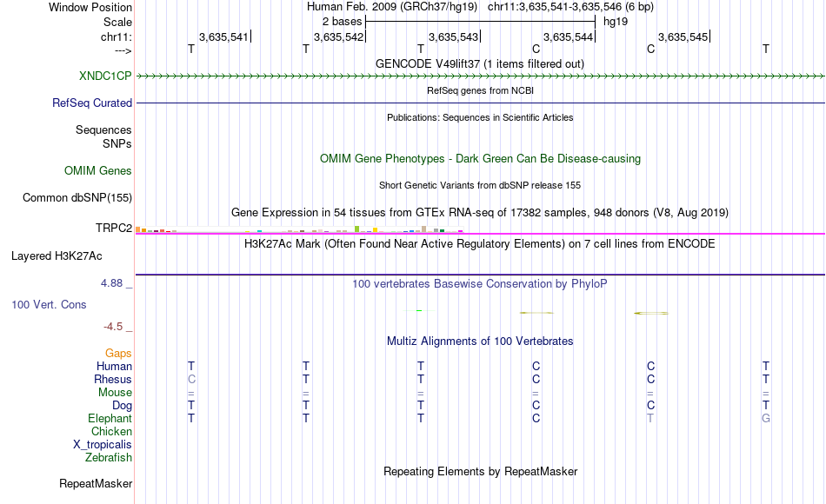
Task: Open the RefSeq genes from NCBI title
Action: [481, 90]
